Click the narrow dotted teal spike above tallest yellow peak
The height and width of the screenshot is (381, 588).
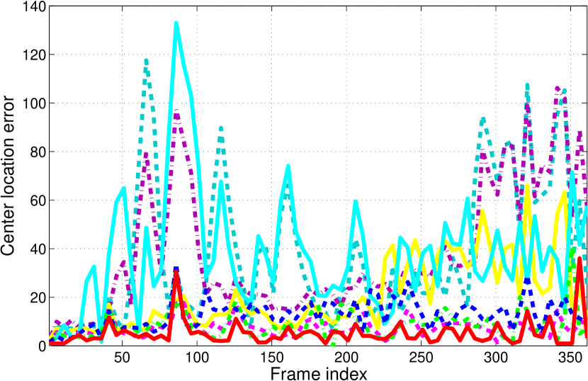point(527,85)
